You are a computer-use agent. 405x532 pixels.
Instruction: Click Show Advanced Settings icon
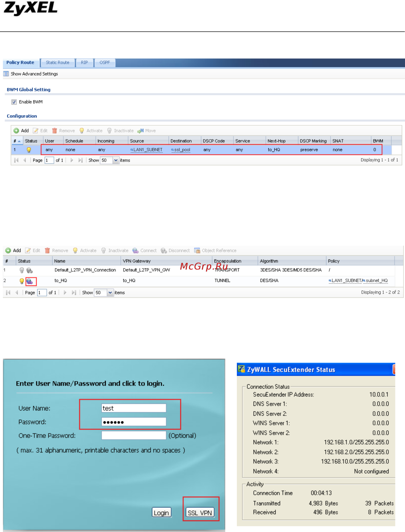point(6,74)
